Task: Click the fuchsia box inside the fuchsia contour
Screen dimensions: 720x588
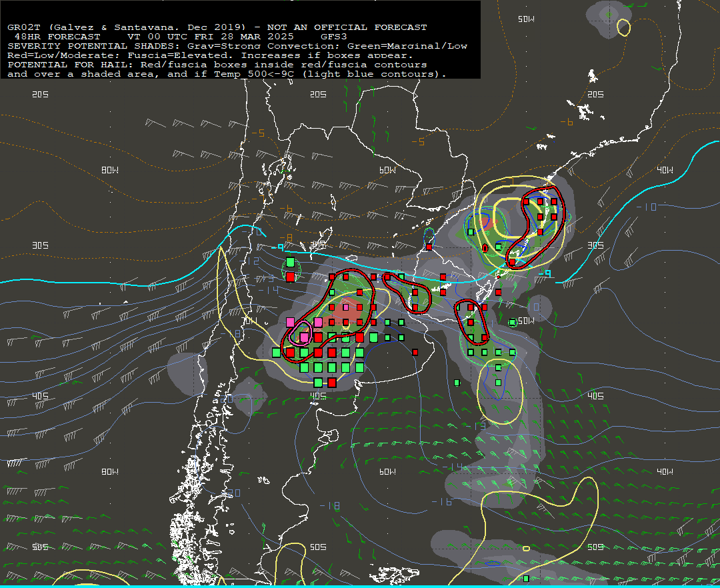Action: coord(305,338)
